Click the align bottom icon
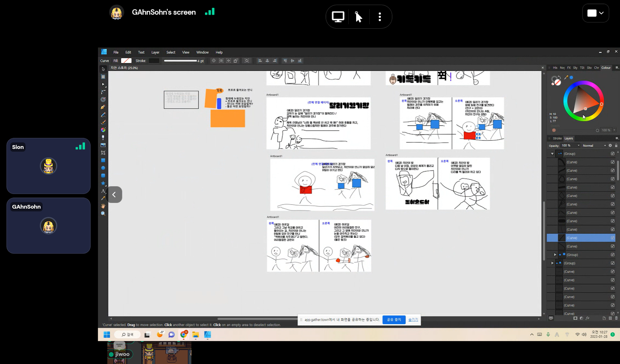 [x=300, y=61]
